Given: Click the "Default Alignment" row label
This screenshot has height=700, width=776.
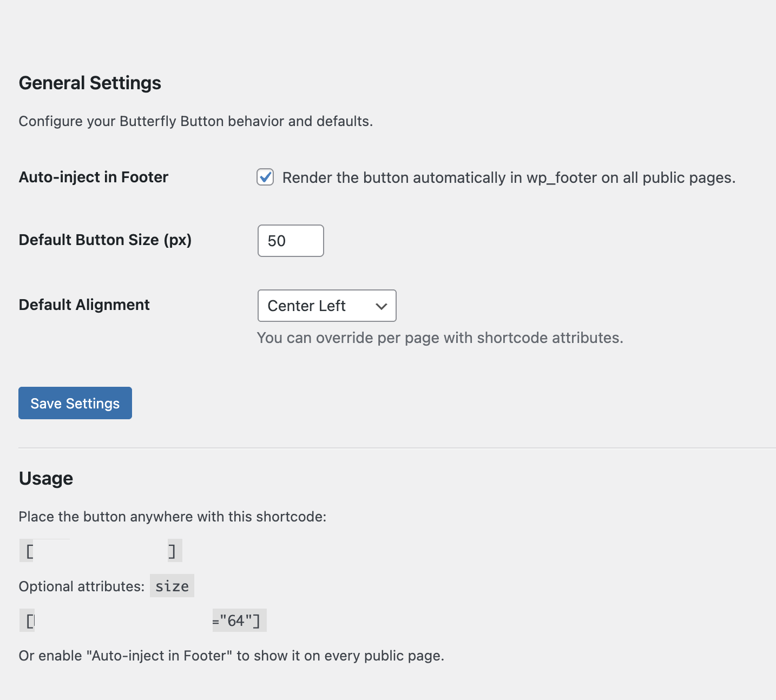Looking at the screenshot, I should [x=84, y=305].
